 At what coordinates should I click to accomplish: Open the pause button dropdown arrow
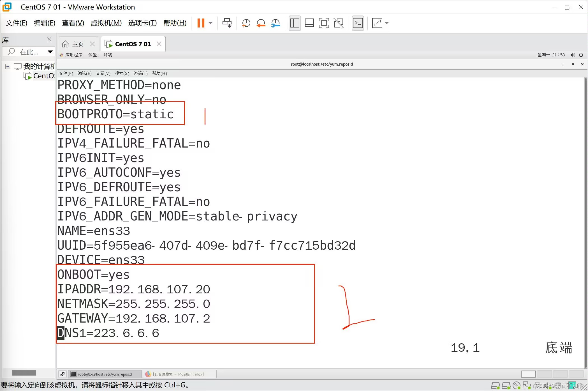pyautogui.click(x=210, y=23)
